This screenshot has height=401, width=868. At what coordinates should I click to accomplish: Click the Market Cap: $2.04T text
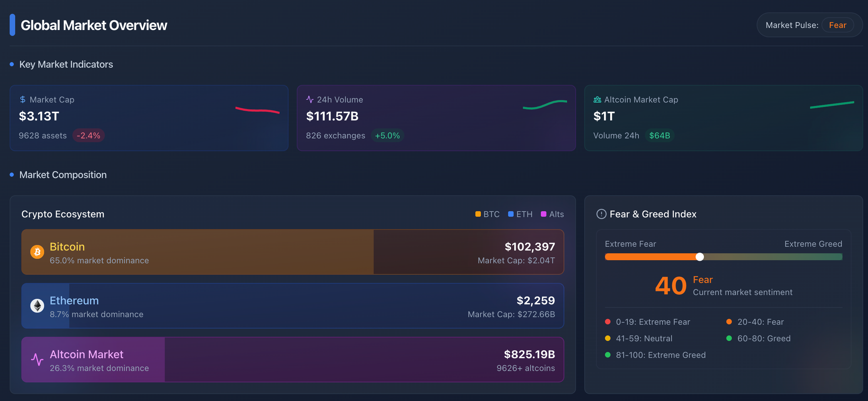[x=516, y=261]
